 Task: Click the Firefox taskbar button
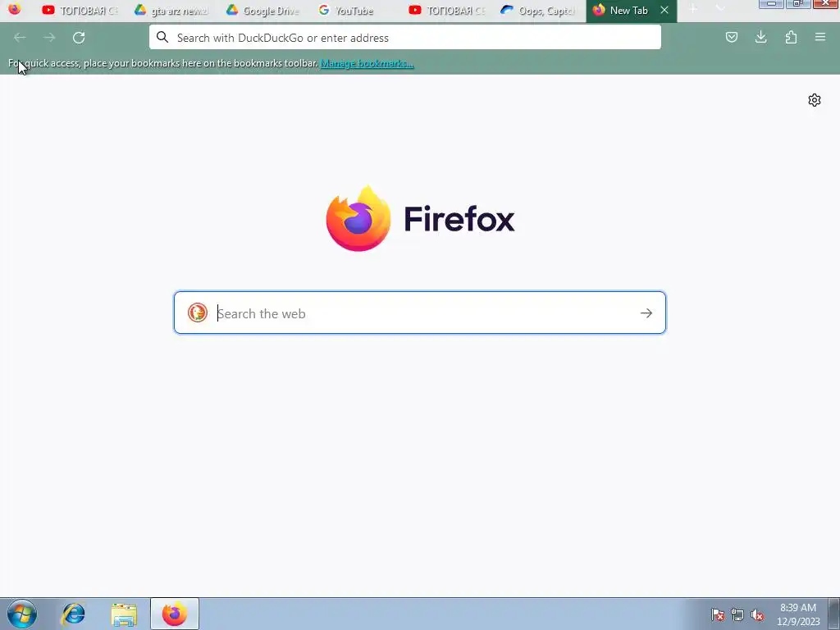175,614
